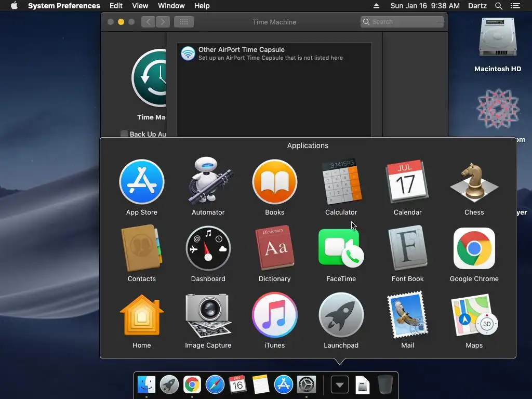This screenshot has width=532, height=399.
Task: Click the date and time in menu bar
Action: coord(425,6)
